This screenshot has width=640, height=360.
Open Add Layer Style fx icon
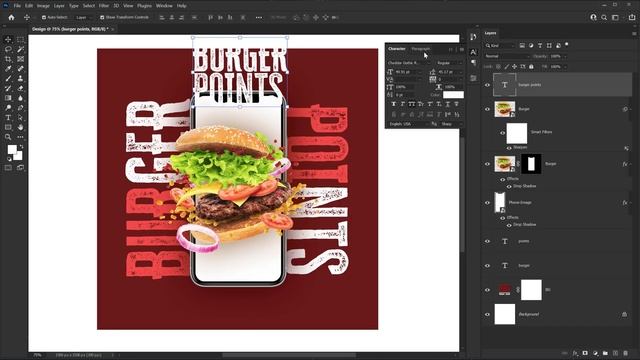(x=575, y=353)
